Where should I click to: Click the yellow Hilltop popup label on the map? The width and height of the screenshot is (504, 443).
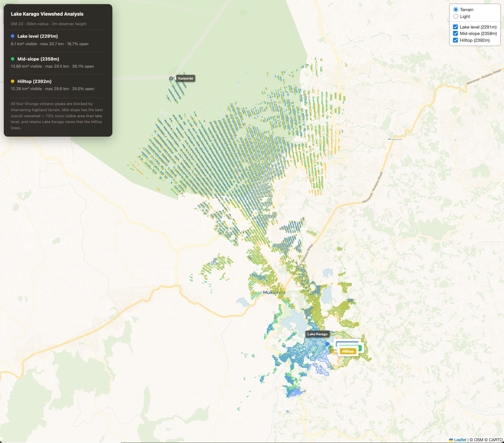click(348, 351)
